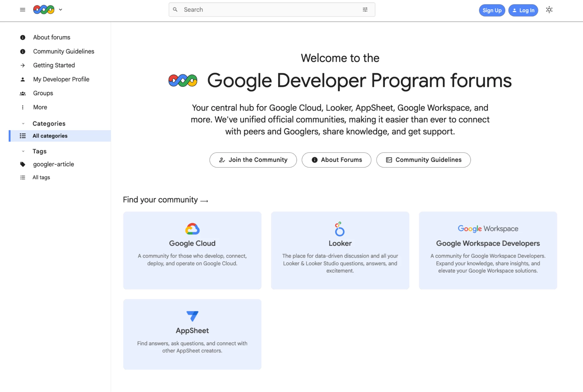The width and height of the screenshot is (583, 392).
Task: Collapse the Categories section
Action: (x=23, y=123)
